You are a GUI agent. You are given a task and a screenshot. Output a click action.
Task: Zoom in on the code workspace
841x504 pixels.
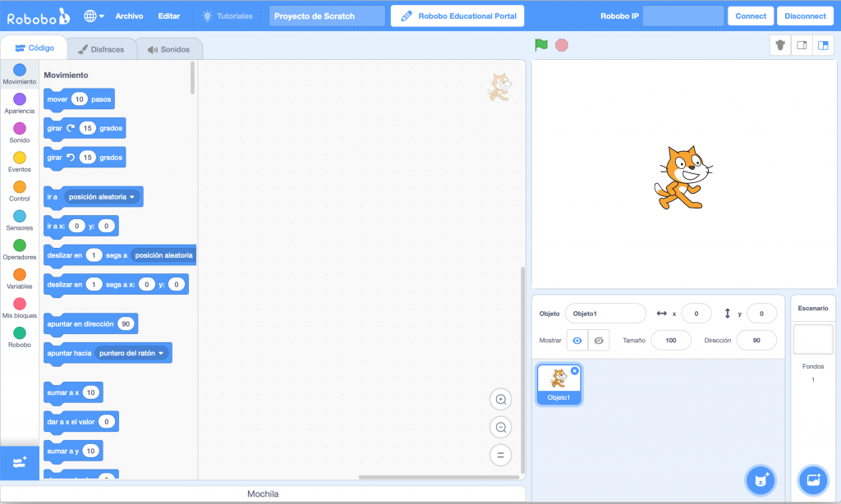[500, 400]
